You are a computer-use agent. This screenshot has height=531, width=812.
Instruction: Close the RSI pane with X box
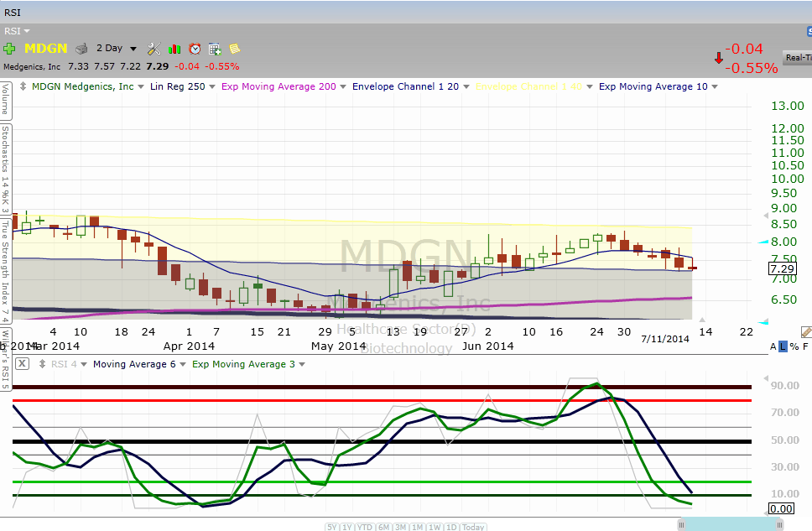coord(22,364)
